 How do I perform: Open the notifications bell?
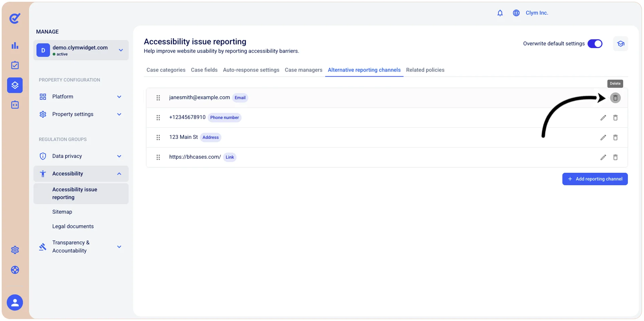click(x=500, y=13)
